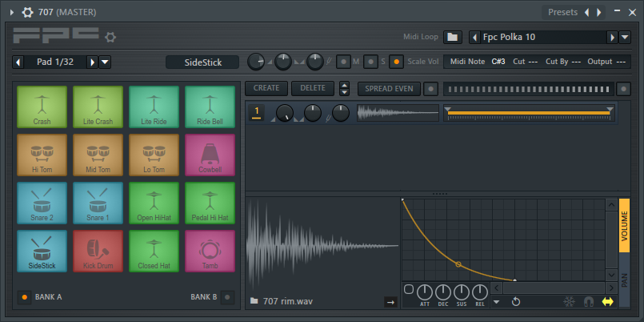
Task: Adjust the DEC envelope knob
Action: 443,292
